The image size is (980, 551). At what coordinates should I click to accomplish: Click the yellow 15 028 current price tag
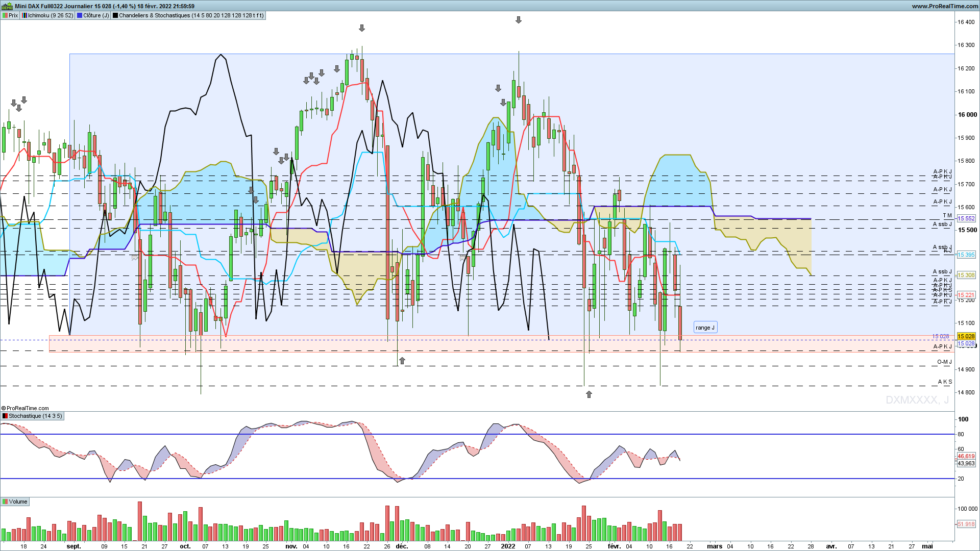[x=966, y=336]
